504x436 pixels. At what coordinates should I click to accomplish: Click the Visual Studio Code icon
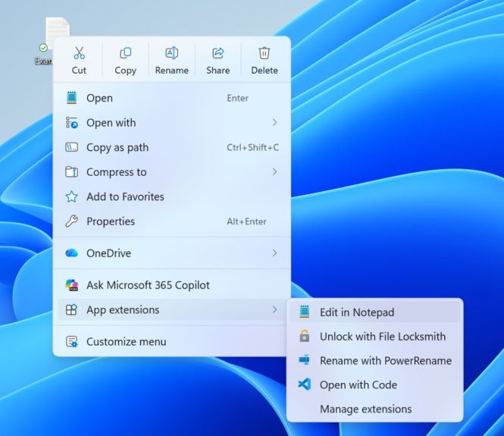305,384
